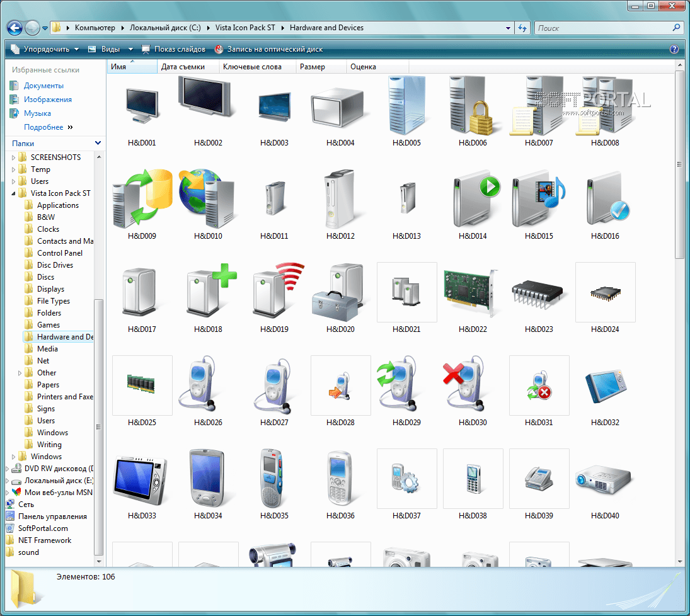
Task: Select the H&D026 MP3 player icon
Action: click(x=198, y=384)
